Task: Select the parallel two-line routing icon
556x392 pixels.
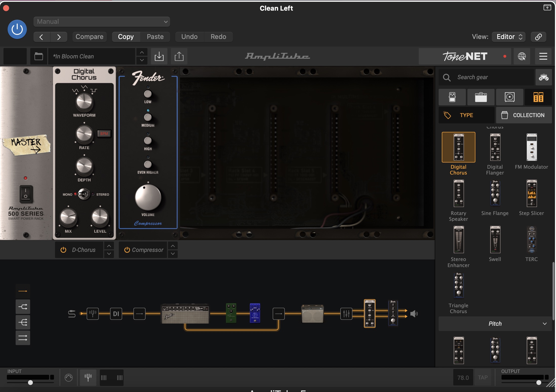Action: click(23, 338)
